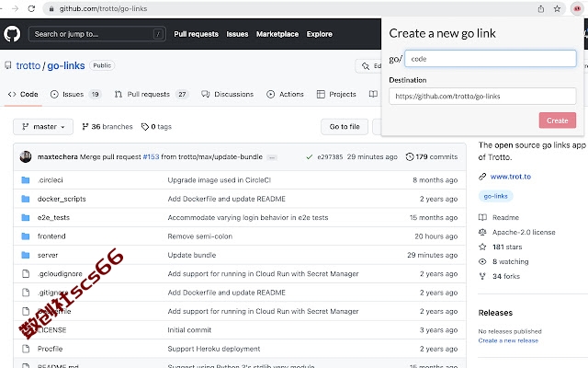Click the lock icon beside the URL
Screen dimensions: 588x368
pos(51,8)
